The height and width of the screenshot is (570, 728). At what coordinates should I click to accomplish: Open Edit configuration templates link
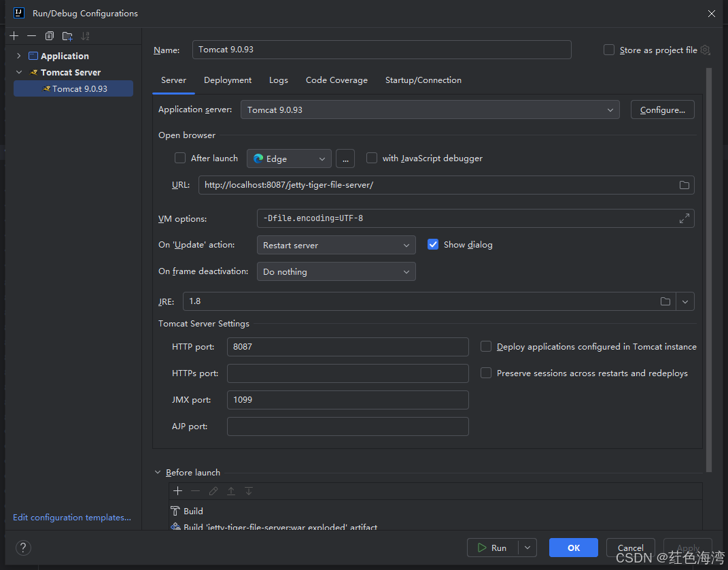pos(72,518)
